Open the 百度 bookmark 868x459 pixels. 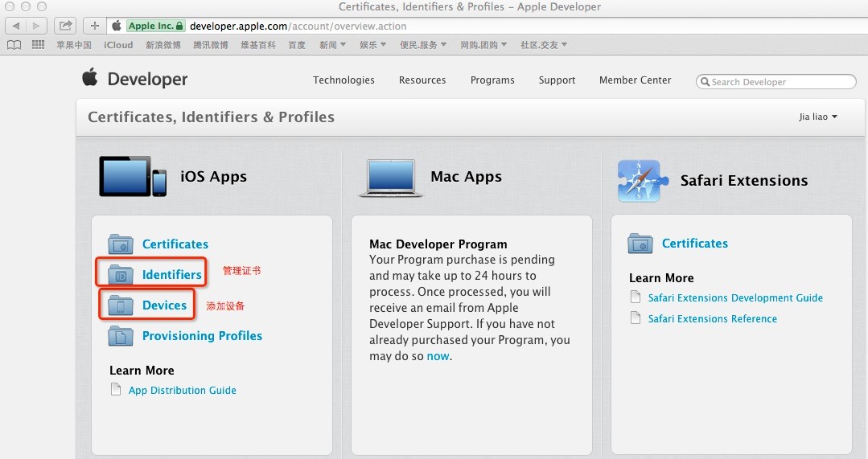coord(297,45)
